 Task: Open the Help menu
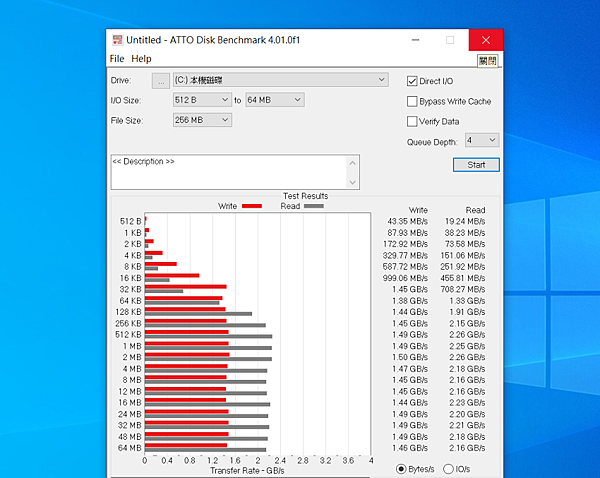tap(141, 59)
